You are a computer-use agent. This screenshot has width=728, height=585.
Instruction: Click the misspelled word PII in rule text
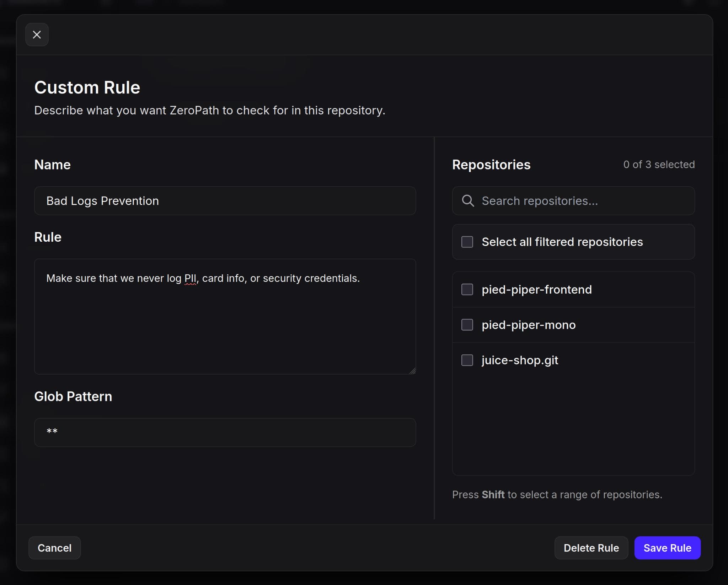click(x=190, y=278)
